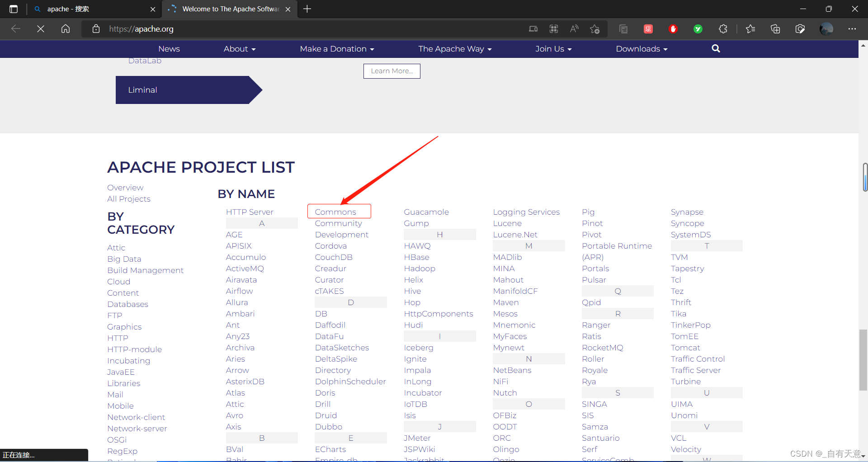View site info lock icon

96,29
